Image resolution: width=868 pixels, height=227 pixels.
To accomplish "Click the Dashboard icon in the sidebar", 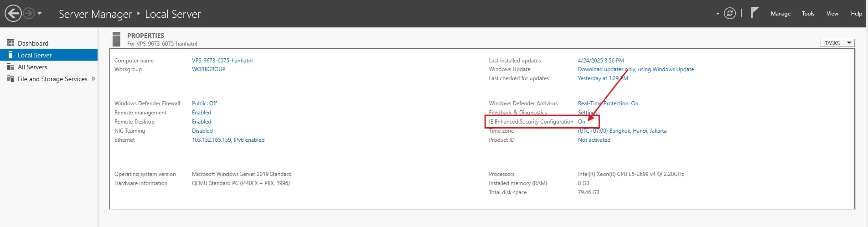I will click(10, 43).
